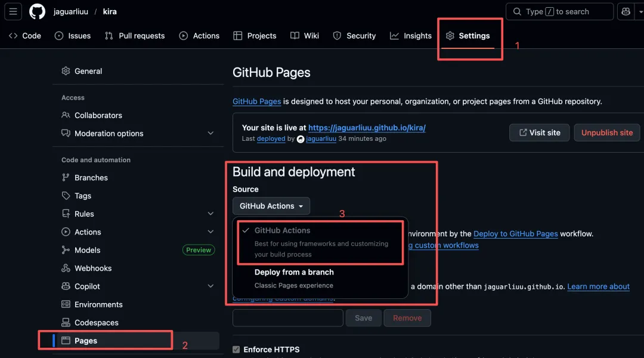Open the hamburger navigation menu
Viewport: 644px width, 358px height.
pos(13,11)
